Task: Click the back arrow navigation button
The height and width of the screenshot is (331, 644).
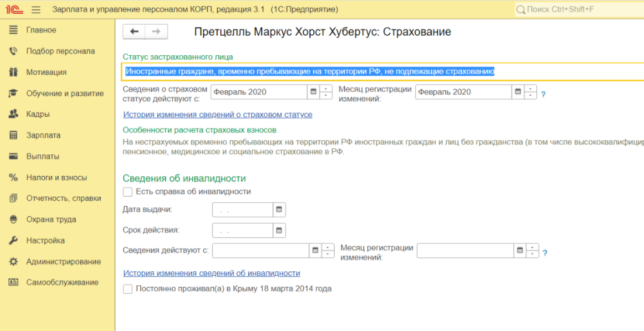Action: (134, 31)
